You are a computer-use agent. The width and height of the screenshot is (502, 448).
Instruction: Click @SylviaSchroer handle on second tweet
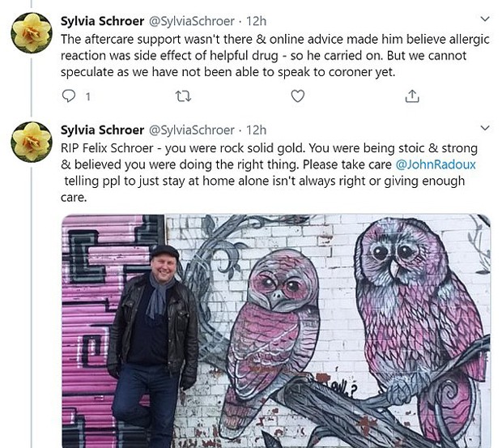coord(192,130)
